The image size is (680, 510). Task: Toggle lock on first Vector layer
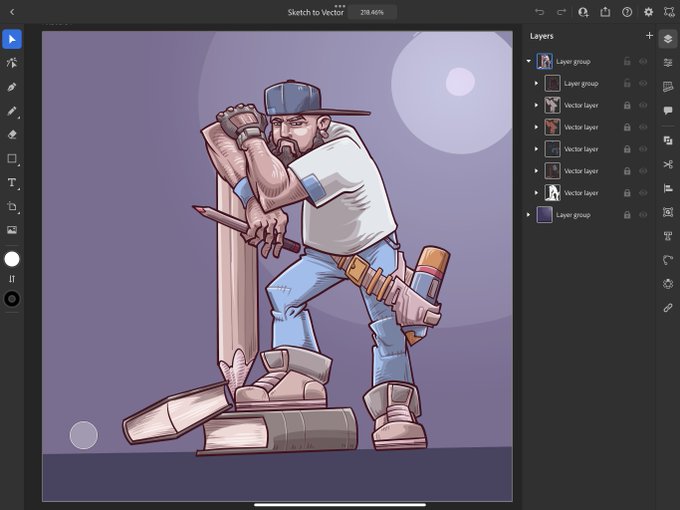point(627,105)
